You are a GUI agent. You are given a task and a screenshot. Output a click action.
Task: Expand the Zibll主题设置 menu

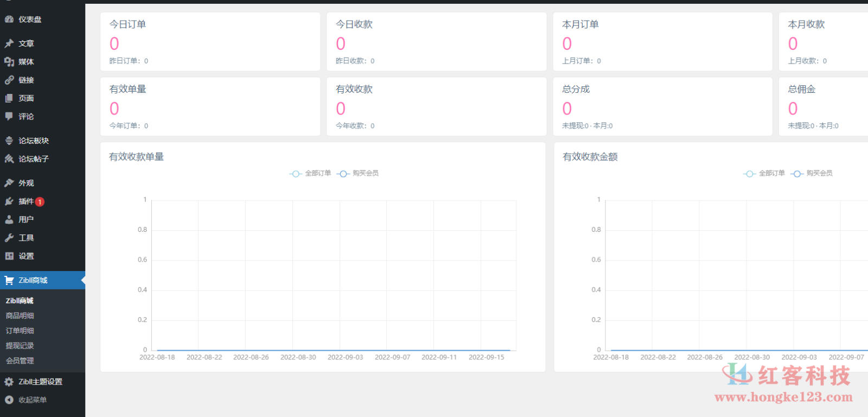(x=40, y=382)
